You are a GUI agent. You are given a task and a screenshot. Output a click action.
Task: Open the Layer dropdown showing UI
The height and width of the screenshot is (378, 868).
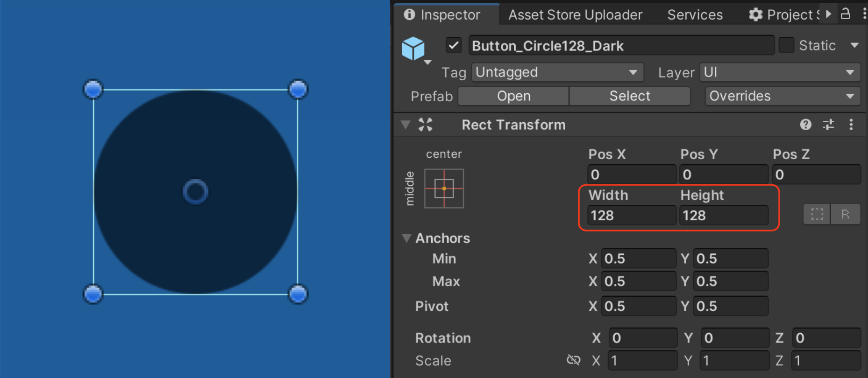click(x=780, y=72)
